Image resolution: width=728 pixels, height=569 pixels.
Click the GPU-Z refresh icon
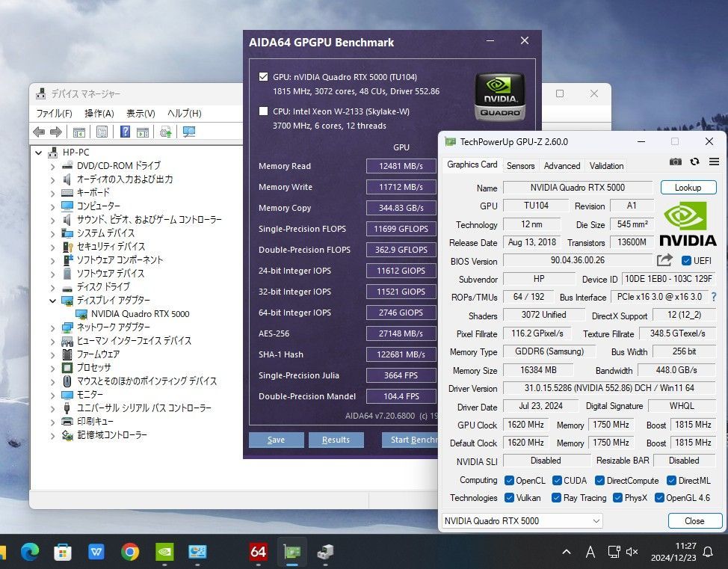[x=694, y=162]
